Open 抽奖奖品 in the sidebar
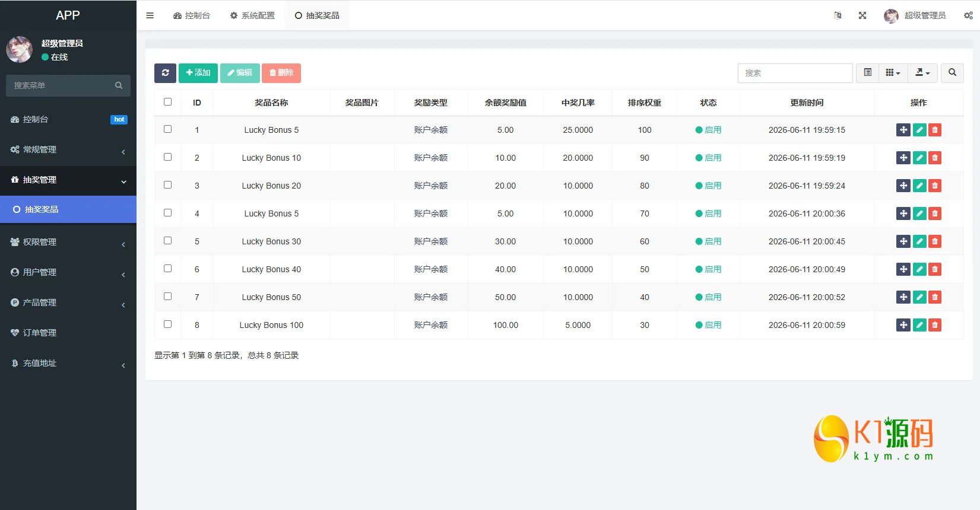980x510 pixels. pos(68,209)
